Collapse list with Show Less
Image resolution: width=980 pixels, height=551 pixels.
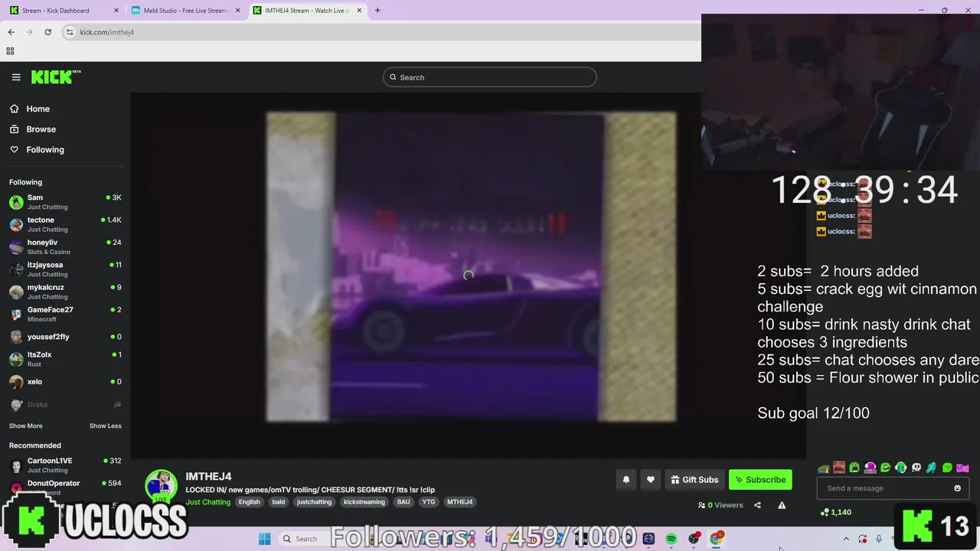tap(106, 426)
